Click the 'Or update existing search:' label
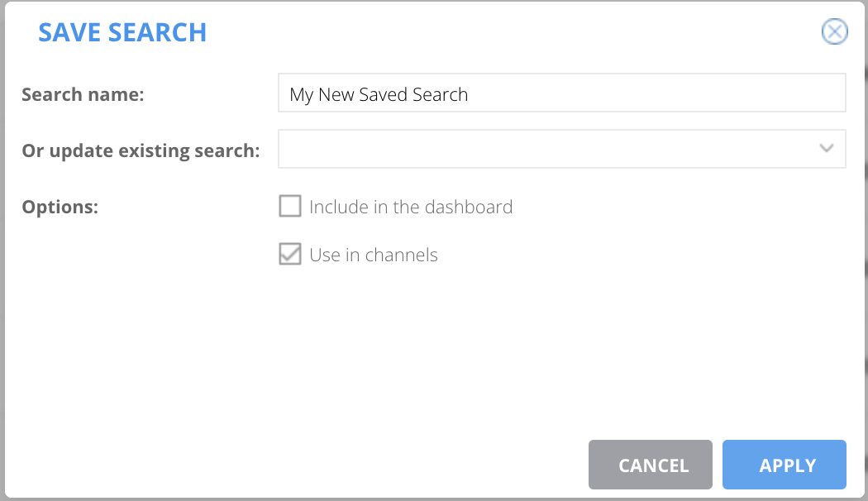This screenshot has width=868, height=501. (x=141, y=151)
